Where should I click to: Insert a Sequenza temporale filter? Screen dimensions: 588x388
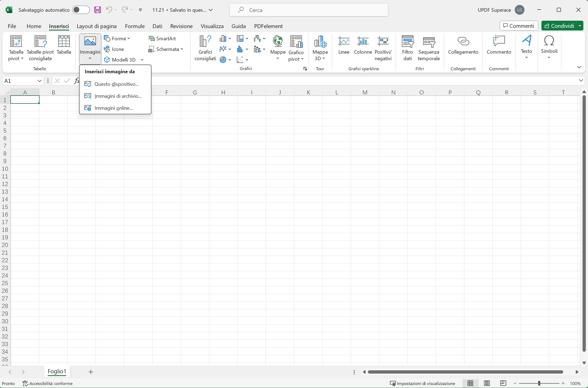click(x=429, y=48)
